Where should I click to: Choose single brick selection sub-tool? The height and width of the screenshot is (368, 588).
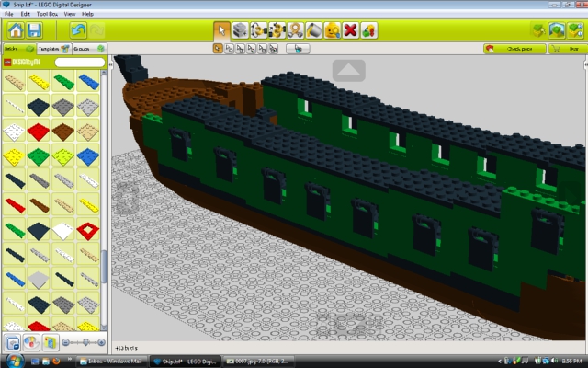point(218,49)
